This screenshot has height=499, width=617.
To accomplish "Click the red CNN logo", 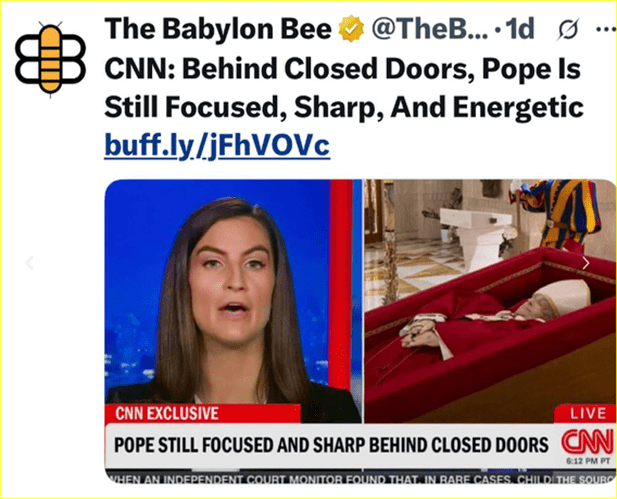I will coord(587,442).
